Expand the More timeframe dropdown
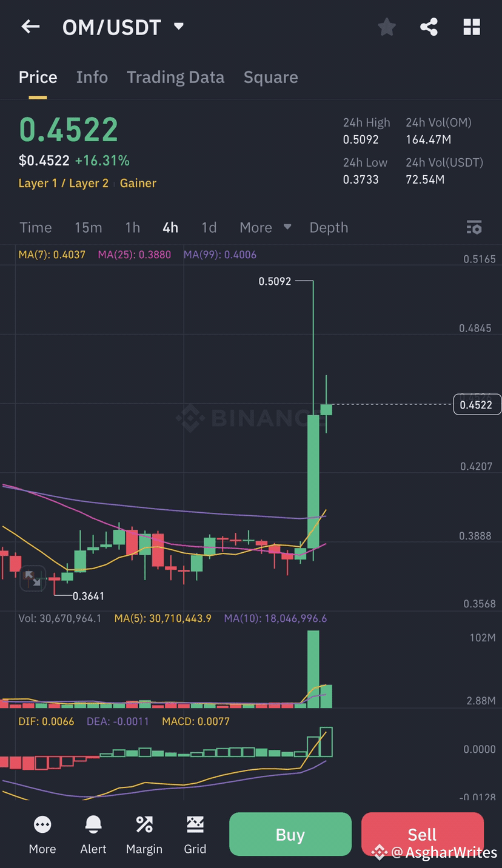502x868 pixels. pos(265,227)
